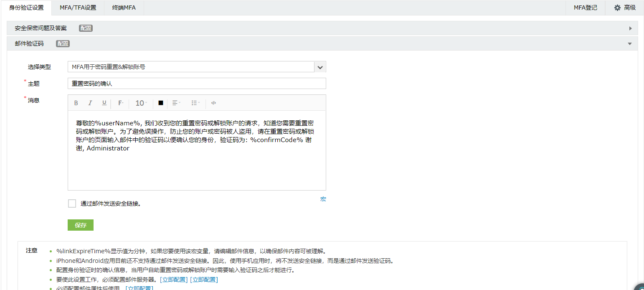Apply bold formatting in the message editor
The width and height of the screenshot is (644, 290).
click(x=76, y=103)
